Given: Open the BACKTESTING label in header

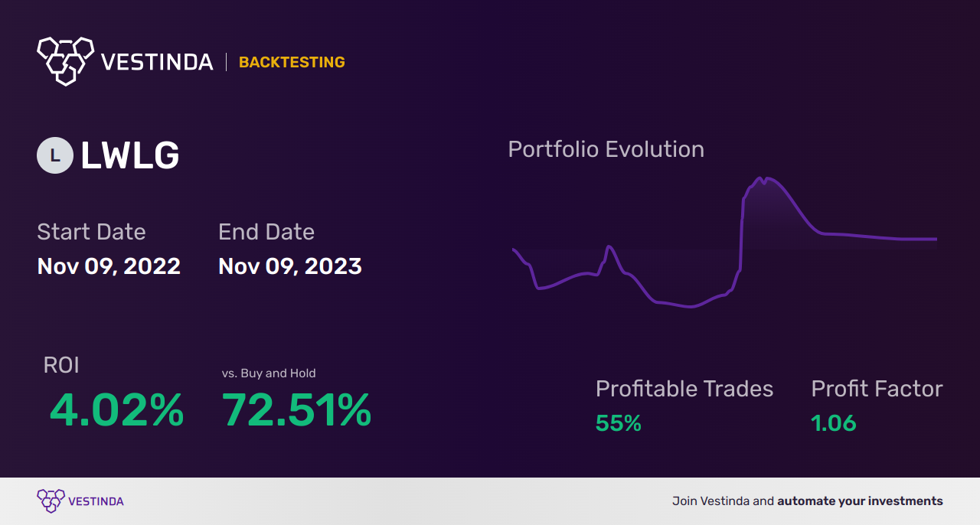Looking at the screenshot, I should click(x=292, y=62).
